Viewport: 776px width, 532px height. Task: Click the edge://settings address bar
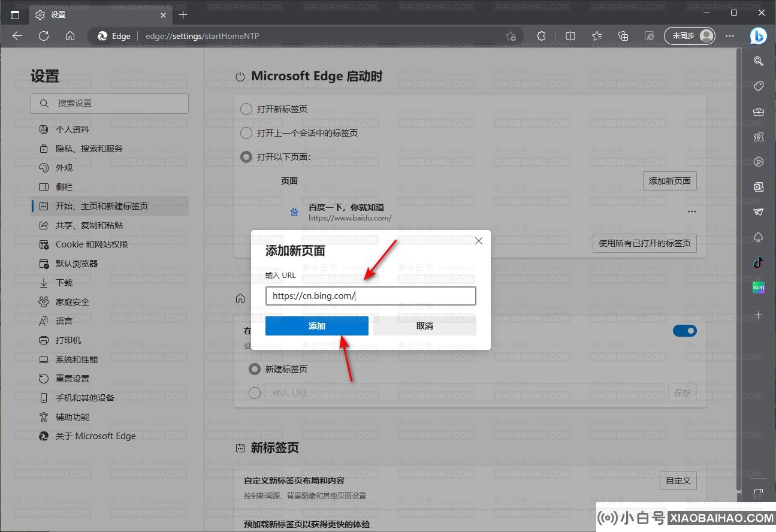pyautogui.click(x=306, y=36)
